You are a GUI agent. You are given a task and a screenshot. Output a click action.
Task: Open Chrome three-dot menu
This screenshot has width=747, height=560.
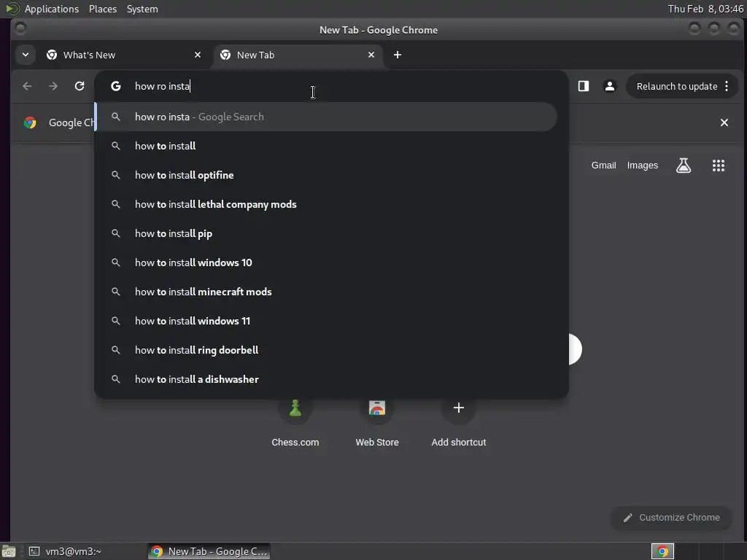pos(727,86)
